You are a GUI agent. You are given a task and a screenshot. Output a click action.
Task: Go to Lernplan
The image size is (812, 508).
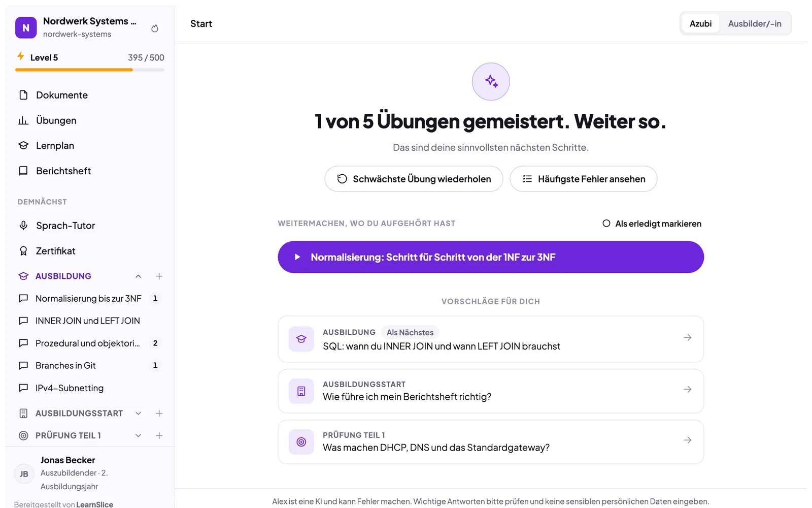coord(90,146)
